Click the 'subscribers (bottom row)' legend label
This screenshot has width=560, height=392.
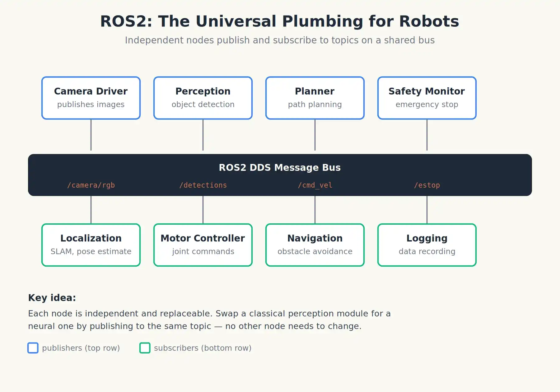coord(203,348)
